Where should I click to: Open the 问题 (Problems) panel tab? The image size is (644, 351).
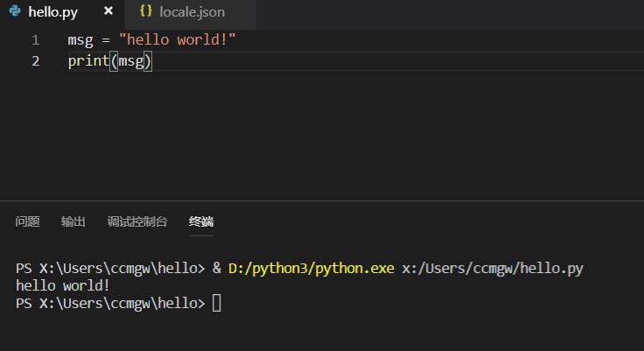[27, 221]
